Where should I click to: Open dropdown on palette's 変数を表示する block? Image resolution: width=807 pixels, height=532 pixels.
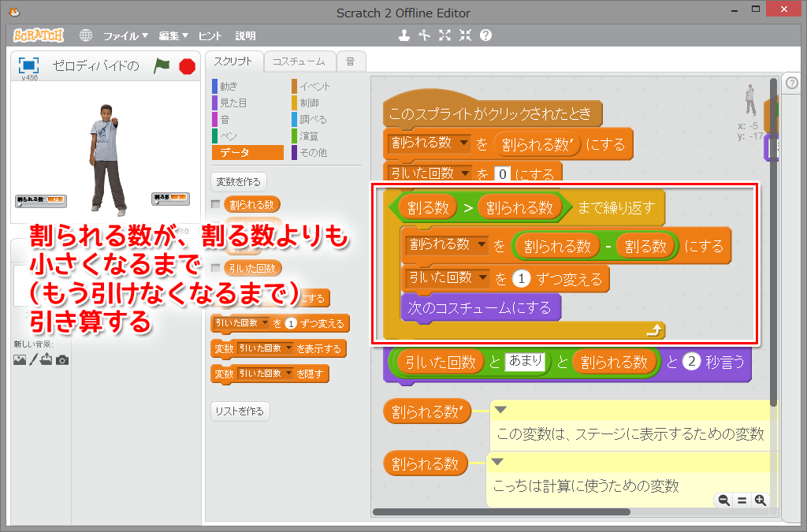288,348
